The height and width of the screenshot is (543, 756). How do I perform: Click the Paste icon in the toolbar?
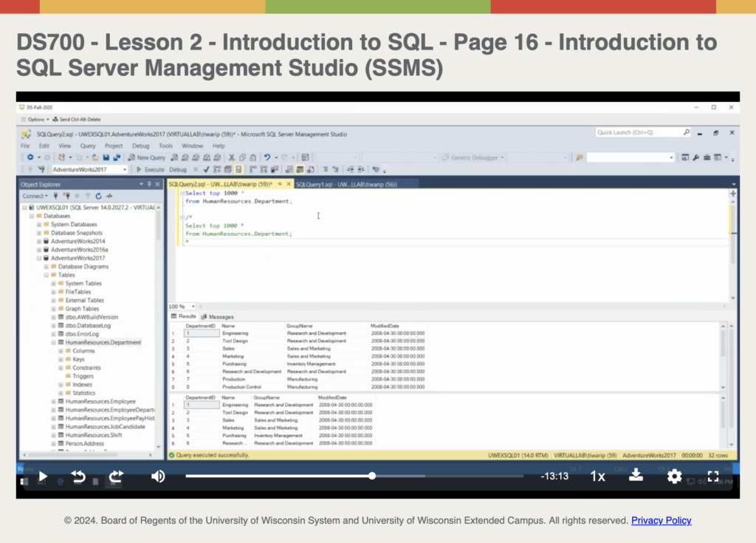coord(252,157)
